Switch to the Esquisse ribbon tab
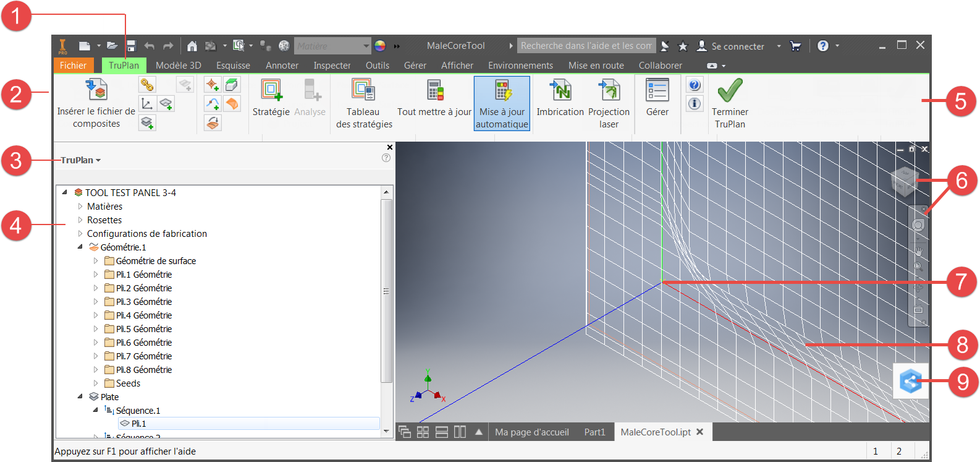The image size is (980, 462). 233,66
